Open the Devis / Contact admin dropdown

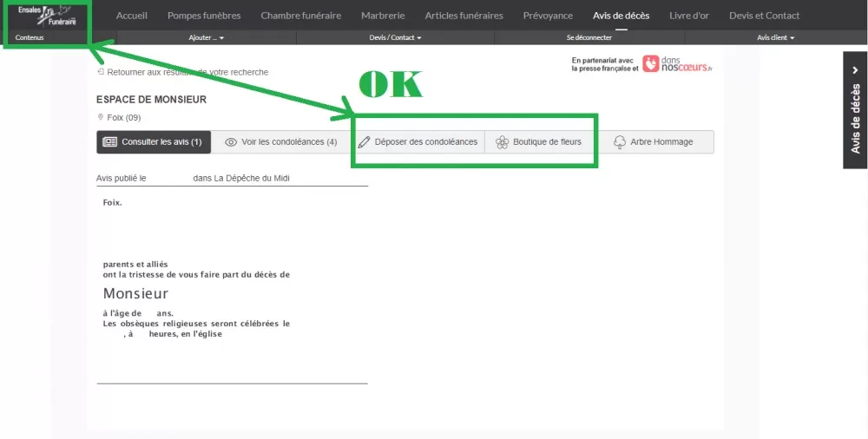[x=395, y=38]
